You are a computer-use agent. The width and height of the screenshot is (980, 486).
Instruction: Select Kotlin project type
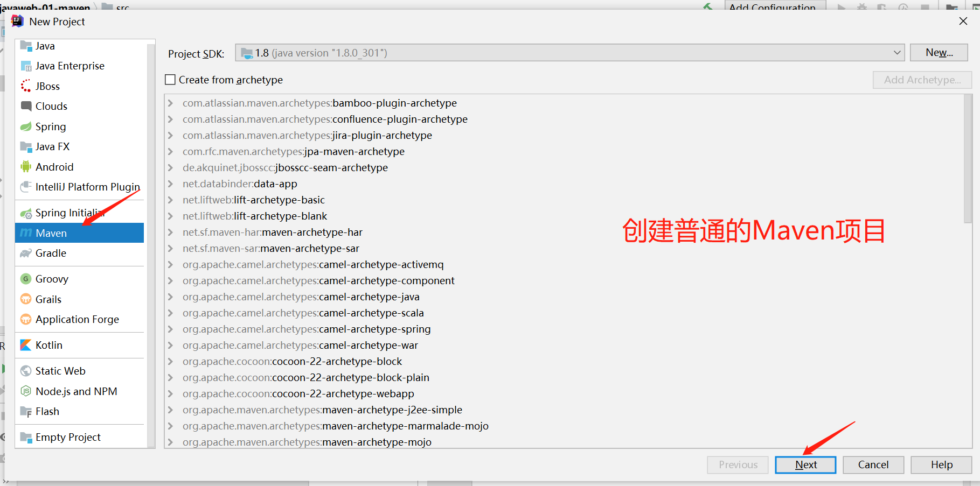(x=80, y=345)
